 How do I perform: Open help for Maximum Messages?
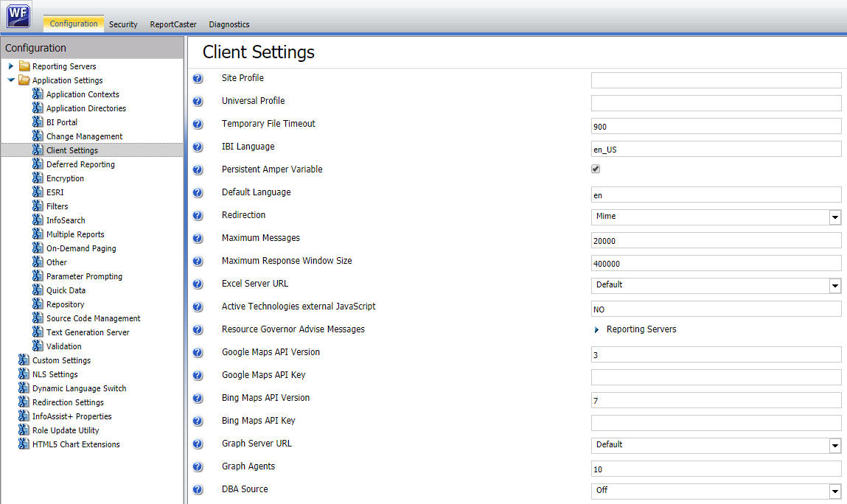pos(198,238)
